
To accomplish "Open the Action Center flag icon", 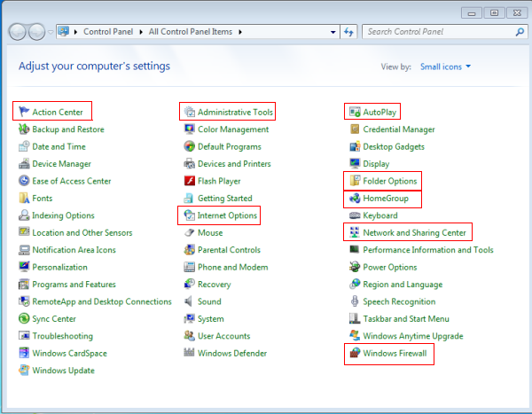I will pos(24,112).
